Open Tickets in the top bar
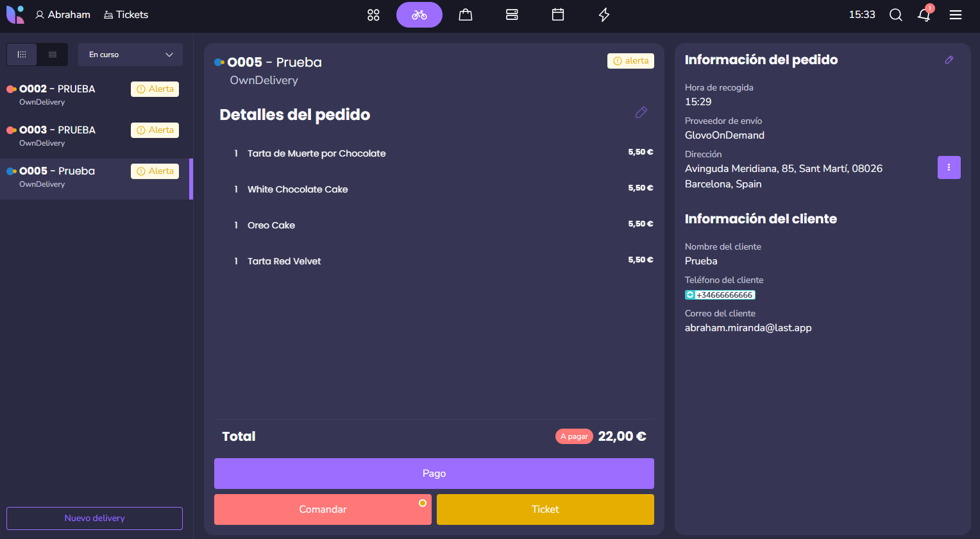 (x=126, y=15)
